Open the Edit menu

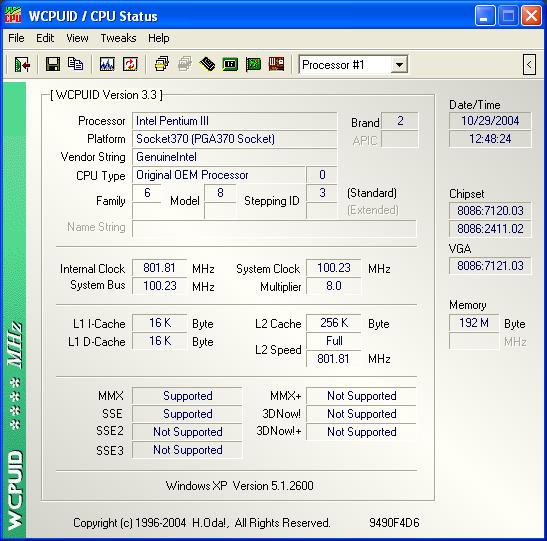(x=45, y=38)
